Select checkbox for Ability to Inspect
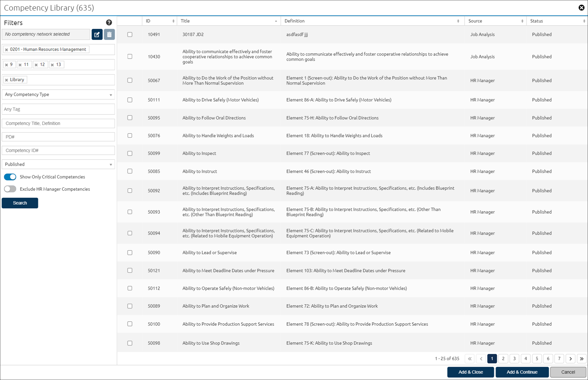Screen dimensions: 588x380 click(x=130, y=153)
